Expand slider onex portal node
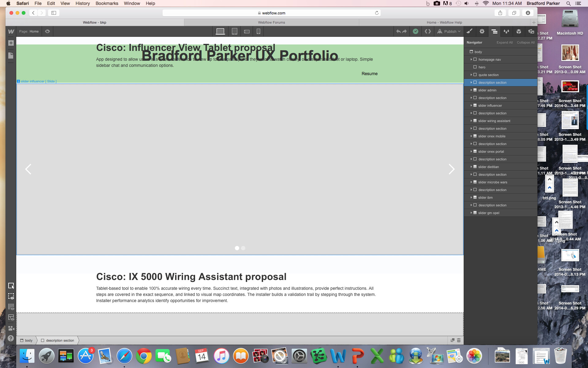588x368 pixels. click(x=471, y=151)
